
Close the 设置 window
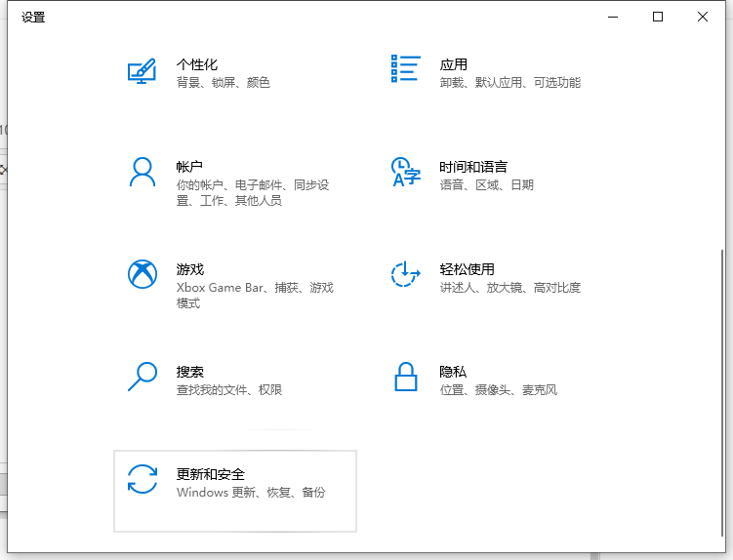coord(703,17)
